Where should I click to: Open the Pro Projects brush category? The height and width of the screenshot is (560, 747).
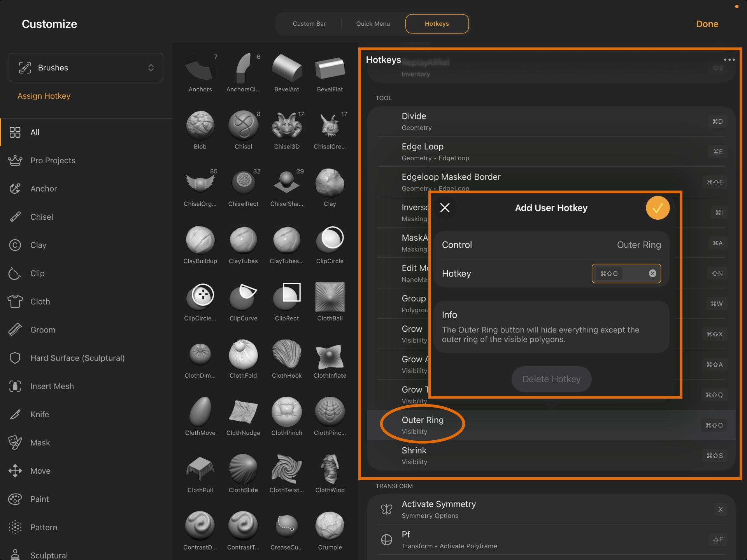point(86,161)
